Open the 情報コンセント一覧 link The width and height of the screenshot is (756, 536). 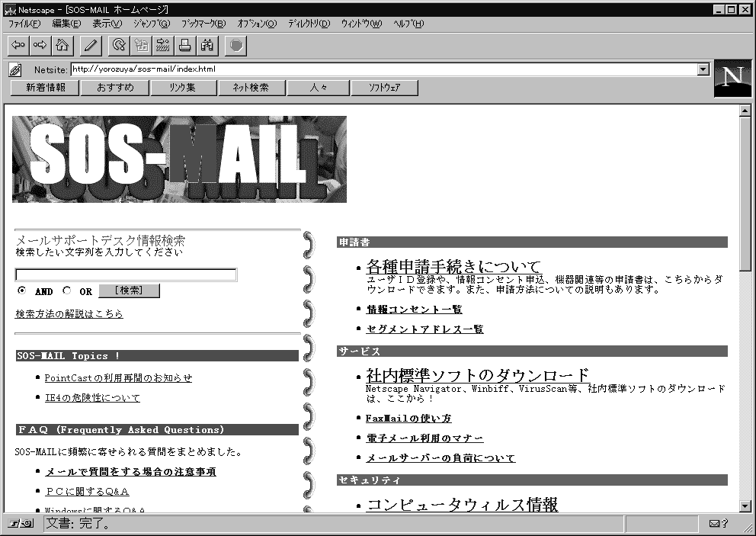[x=414, y=310]
